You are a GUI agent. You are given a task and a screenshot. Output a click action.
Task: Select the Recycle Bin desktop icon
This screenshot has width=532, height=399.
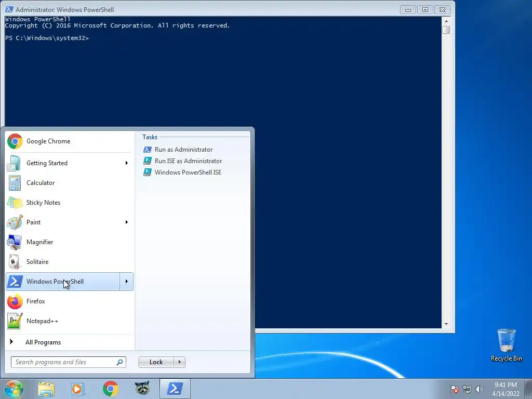point(506,345)
